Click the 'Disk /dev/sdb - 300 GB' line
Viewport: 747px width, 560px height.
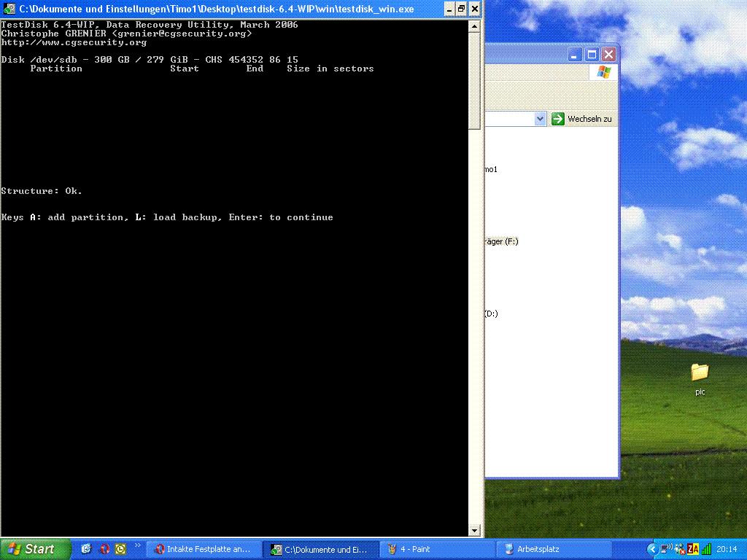150,60
